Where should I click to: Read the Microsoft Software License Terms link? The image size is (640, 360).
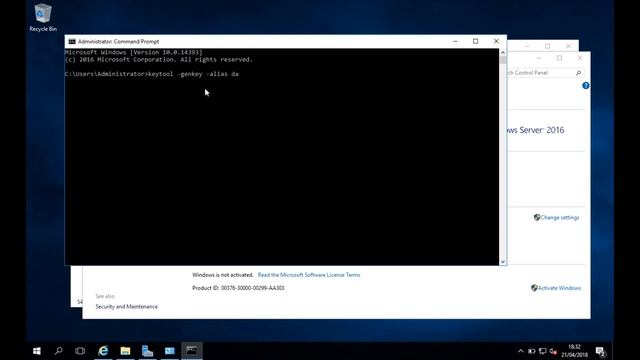309,275
